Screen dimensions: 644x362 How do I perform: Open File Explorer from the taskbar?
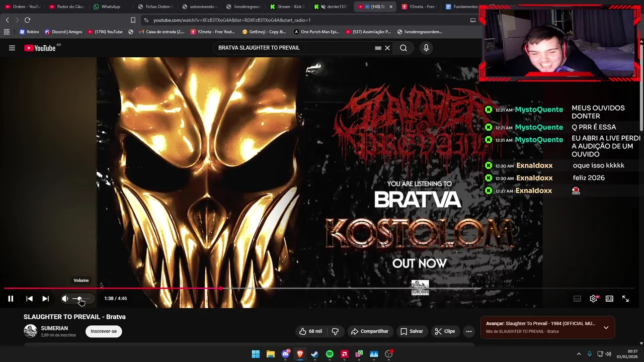(271, 354)
